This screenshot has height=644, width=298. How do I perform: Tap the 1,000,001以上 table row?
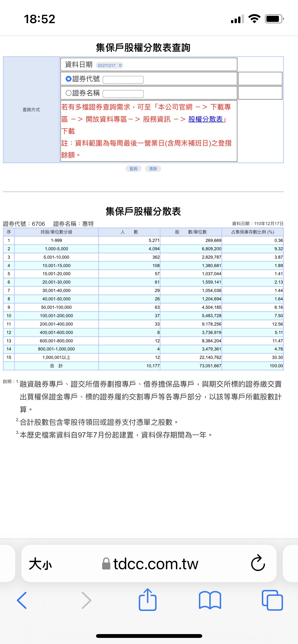[x=56, y=357]
